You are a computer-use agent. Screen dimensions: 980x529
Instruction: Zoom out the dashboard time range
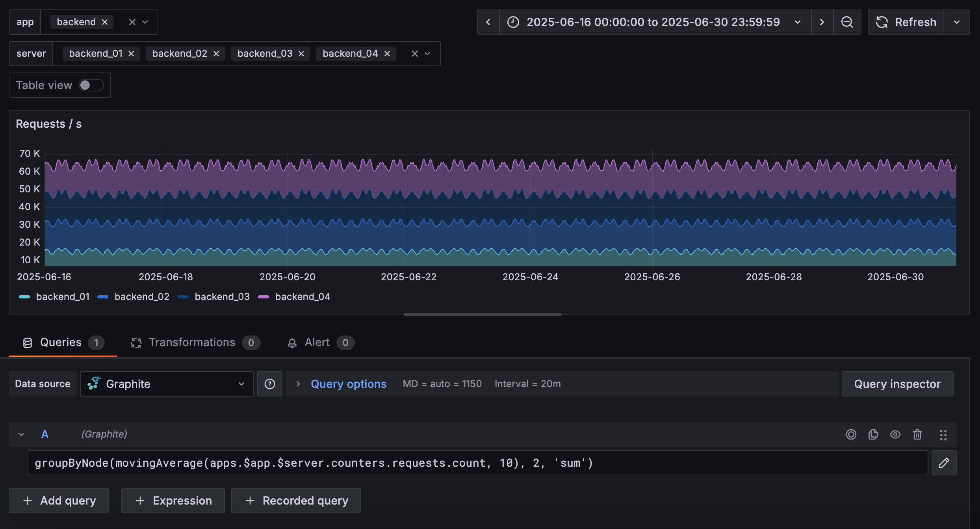(x=847, y=22)
